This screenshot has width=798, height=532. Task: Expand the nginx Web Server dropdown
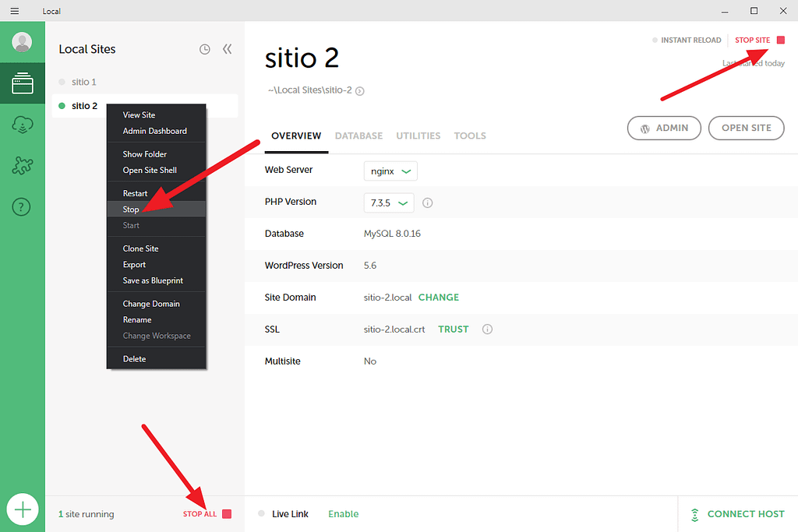tap(390, 171)
